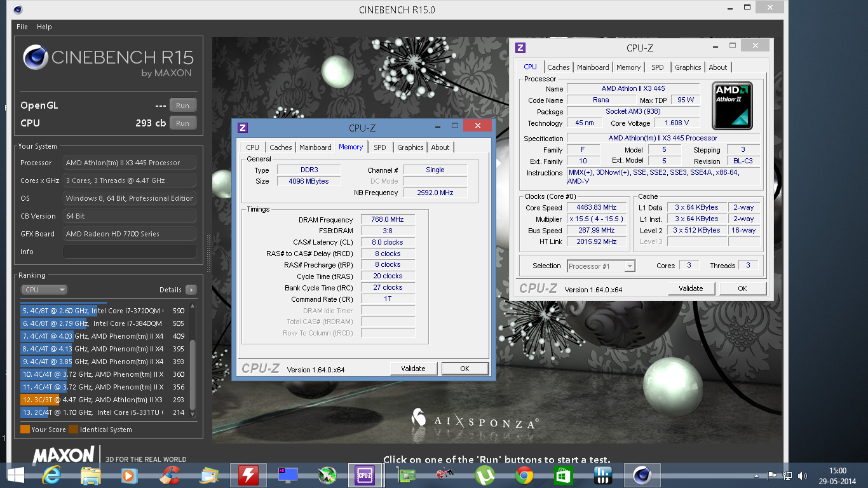Click the Core Speed value 4463.83 MHz

[x=597, y=207]
